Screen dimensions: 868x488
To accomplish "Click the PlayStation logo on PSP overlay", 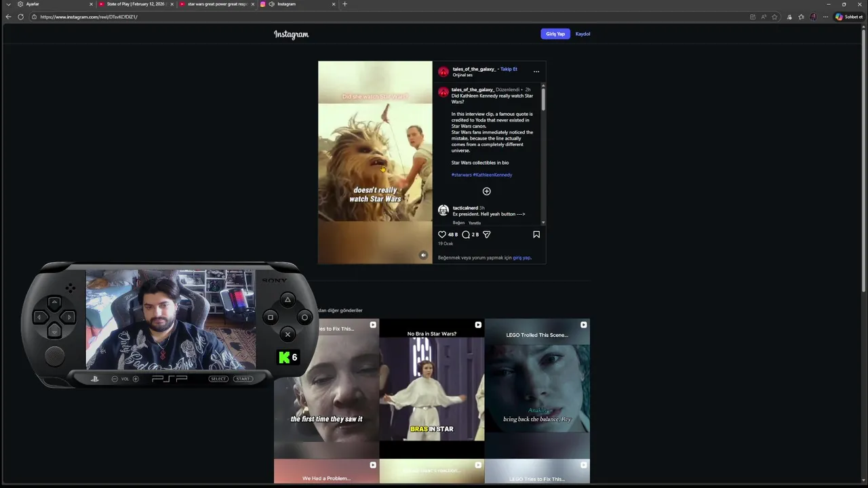I will coord(95,379).
